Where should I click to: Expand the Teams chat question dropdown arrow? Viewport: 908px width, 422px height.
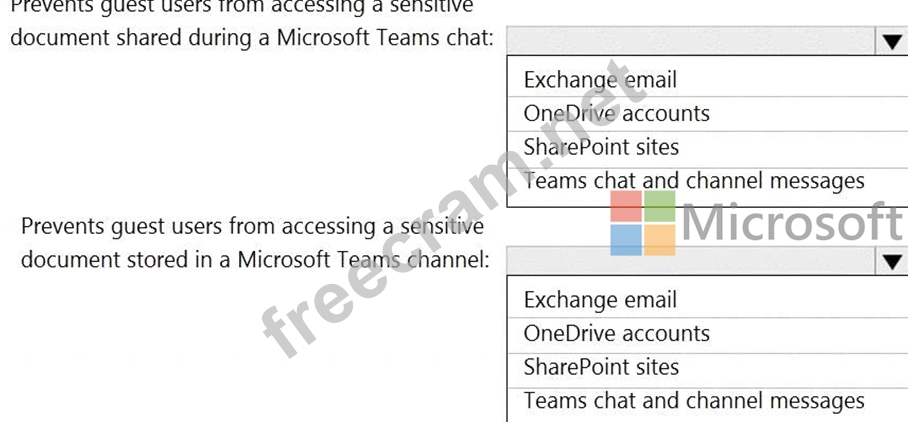[890, 42]
